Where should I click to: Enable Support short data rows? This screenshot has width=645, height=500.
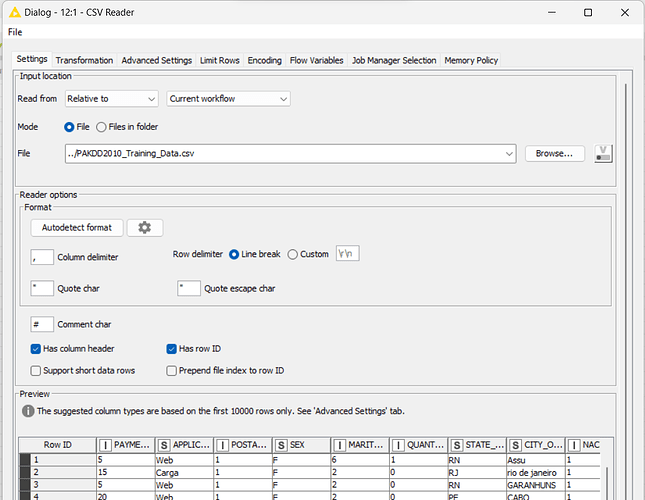coord(36,371)
